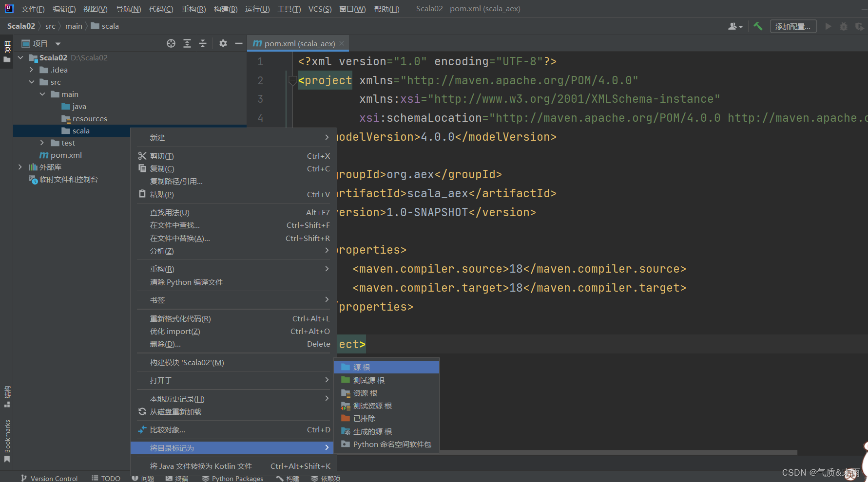Hide the project tool window
868x482 pixels.
coord(239,43)
